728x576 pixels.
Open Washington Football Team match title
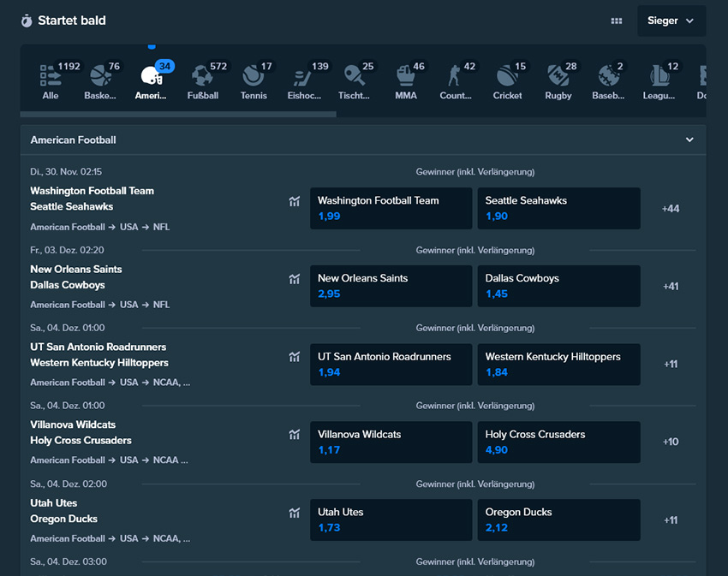[92, 191]
